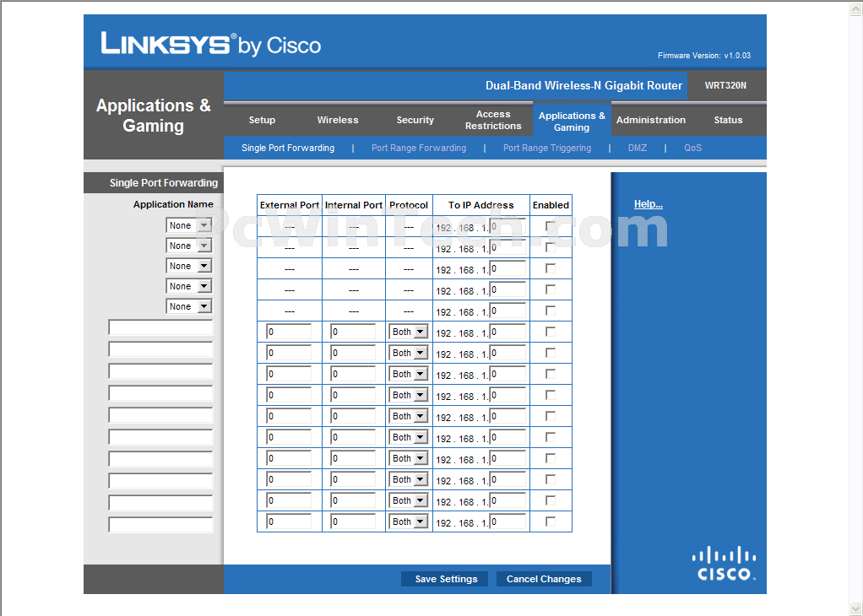Open the Setup tab

262,120
